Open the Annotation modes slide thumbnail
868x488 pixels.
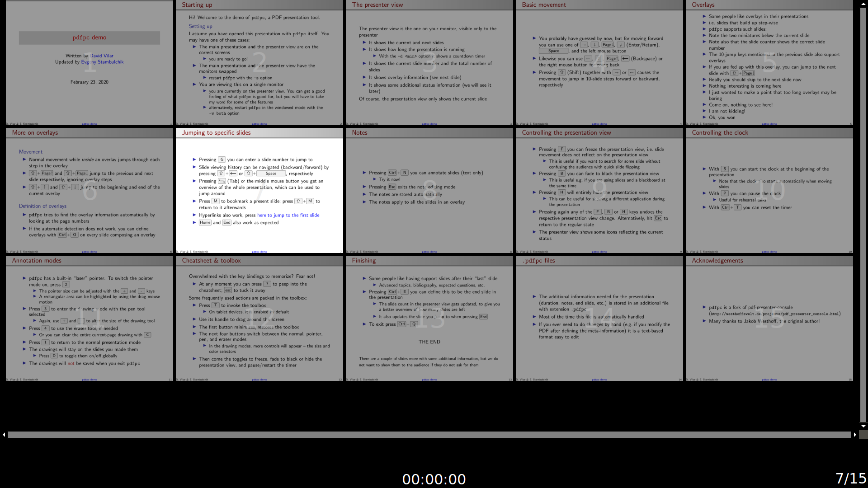tap(90, 319)
